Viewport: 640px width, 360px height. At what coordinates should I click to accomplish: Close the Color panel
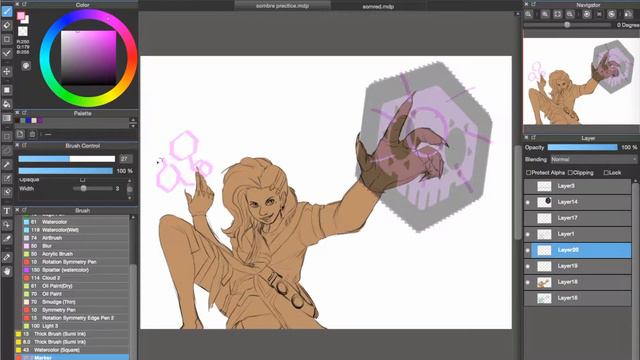[18, 4]
